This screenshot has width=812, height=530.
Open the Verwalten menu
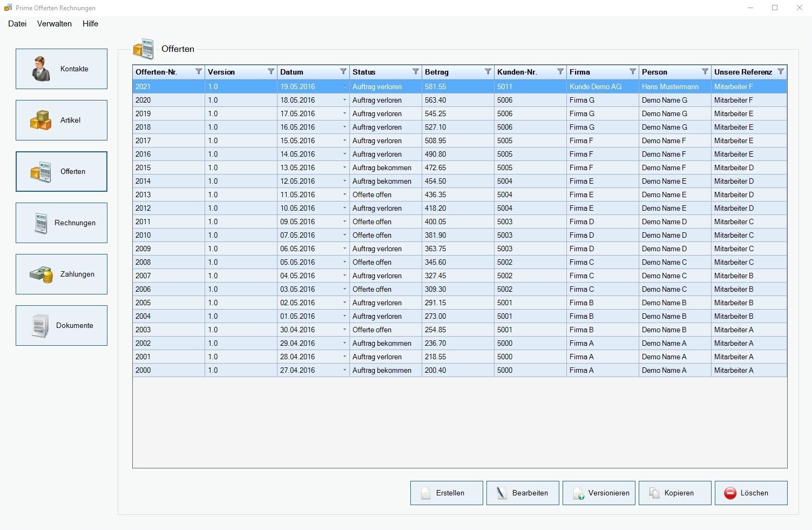(x=55, y=24)
